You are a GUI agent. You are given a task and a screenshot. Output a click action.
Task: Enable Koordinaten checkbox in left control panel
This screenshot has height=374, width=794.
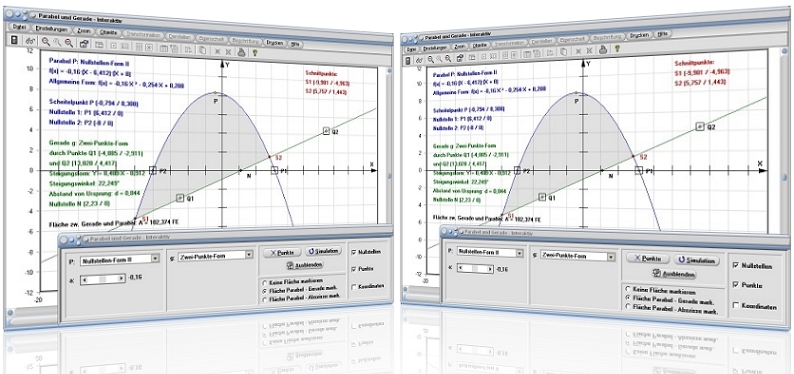pyautogui.click(x=353, y=286)
